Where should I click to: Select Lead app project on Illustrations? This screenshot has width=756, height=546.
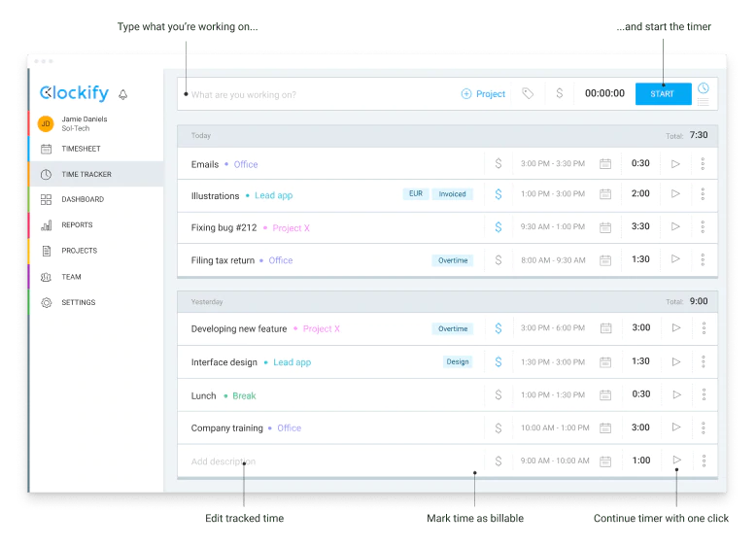273,195
